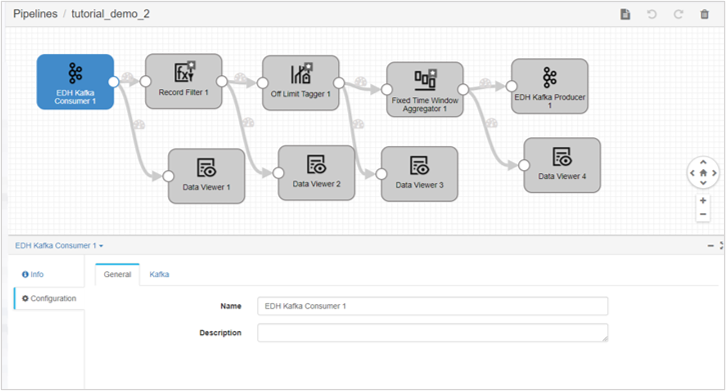
Task: Select the Data Viewer 1 node
Action: click(x=207, y=176)
